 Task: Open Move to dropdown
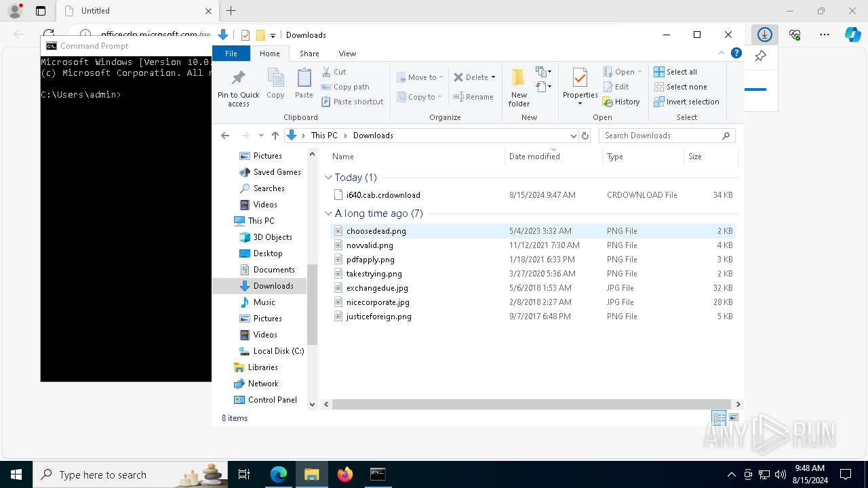pos(420,77)
